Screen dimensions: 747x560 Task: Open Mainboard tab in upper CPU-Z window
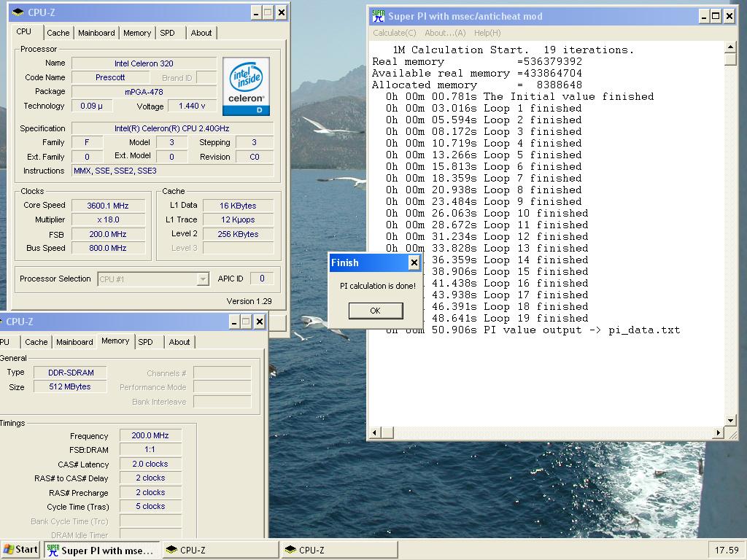pos(96,33)
